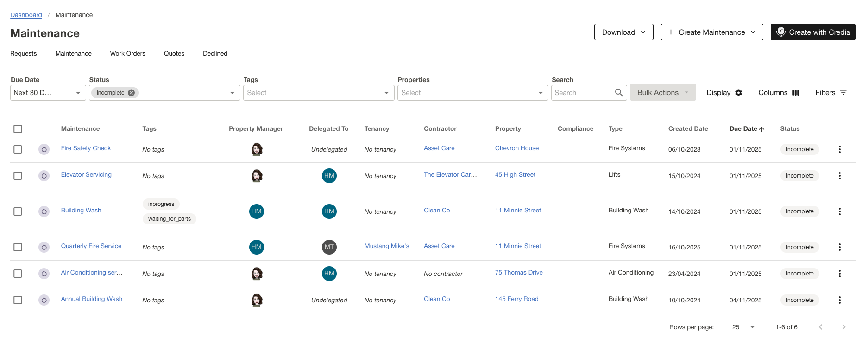Open the Filters icon
The width and height of the screenshot is (868, 339).
pyautogui.click(x=843, y=93)
